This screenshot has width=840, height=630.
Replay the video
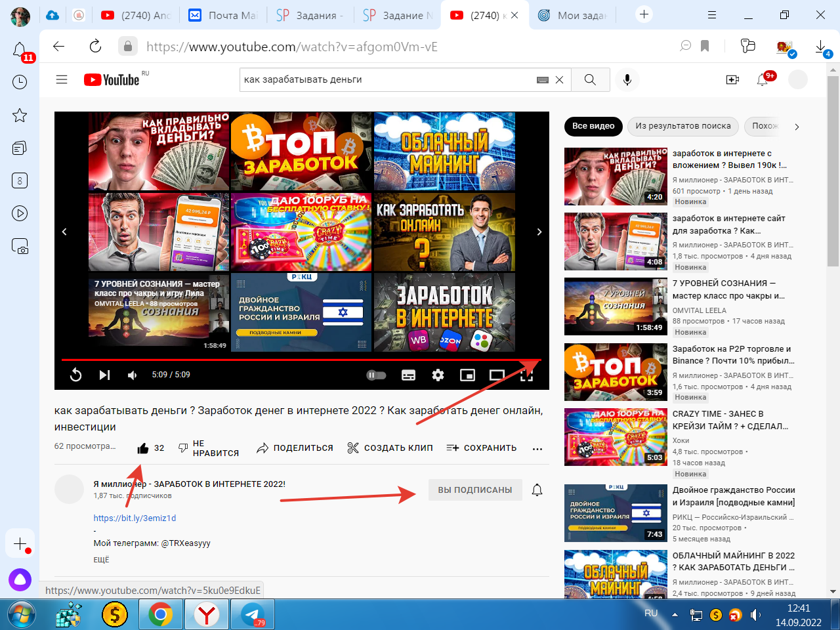(76, 375)
